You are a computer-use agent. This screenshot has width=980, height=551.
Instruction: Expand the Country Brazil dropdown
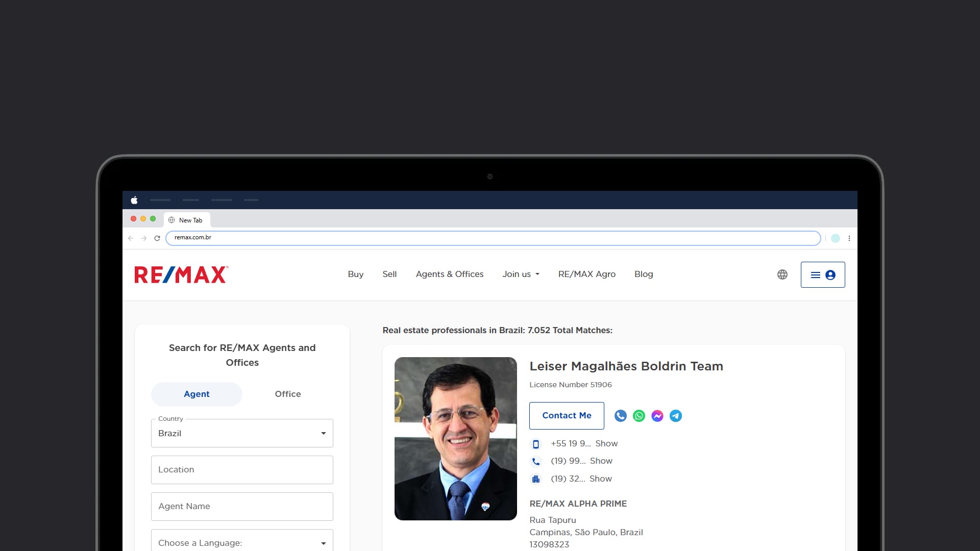click(x=242, y=433)
